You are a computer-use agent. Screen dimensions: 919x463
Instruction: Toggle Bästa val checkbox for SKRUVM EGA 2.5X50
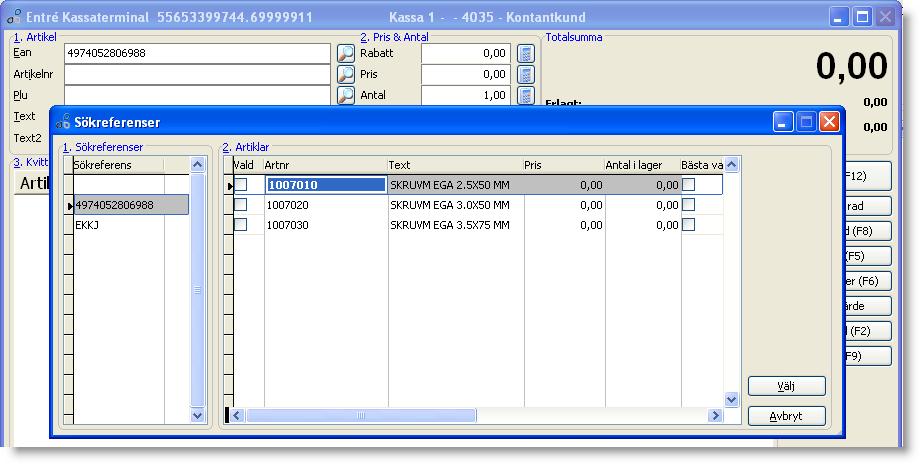(x=689, y=185)
